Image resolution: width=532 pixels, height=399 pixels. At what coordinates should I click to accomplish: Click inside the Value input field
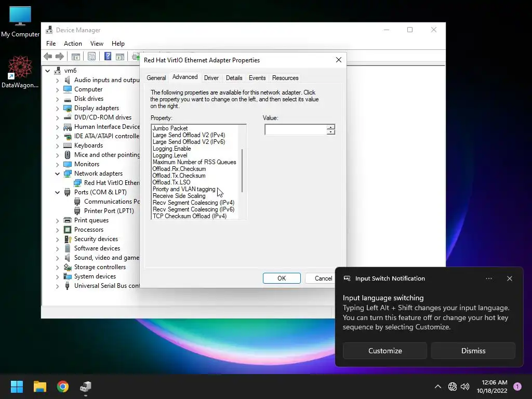[296, 129]
